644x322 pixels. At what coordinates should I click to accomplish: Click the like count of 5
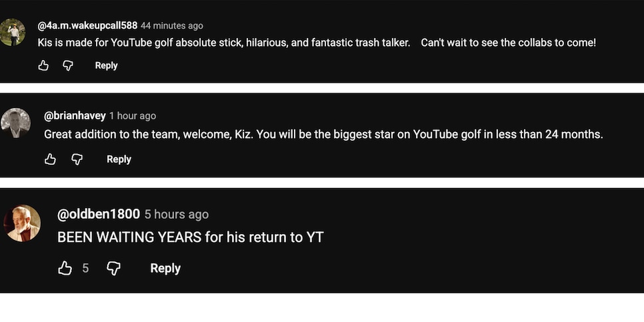coord(85,268)
